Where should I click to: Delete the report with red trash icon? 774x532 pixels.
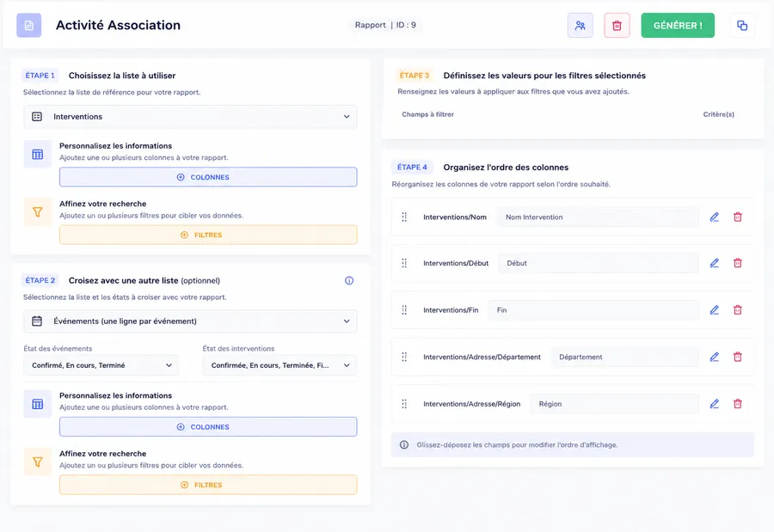click(x=617, y=25)
